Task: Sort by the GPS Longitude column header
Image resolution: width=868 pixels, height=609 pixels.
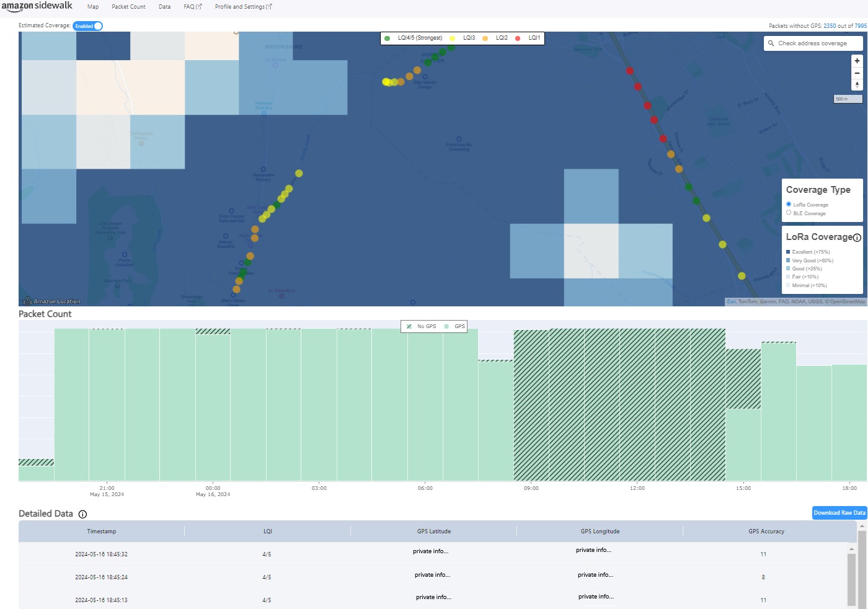Action: [600, 531]
